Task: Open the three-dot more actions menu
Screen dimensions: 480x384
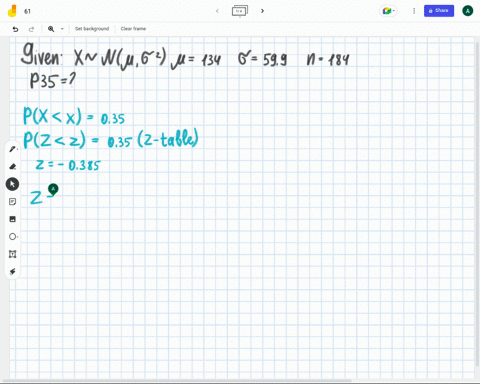Action: (414, 11)
